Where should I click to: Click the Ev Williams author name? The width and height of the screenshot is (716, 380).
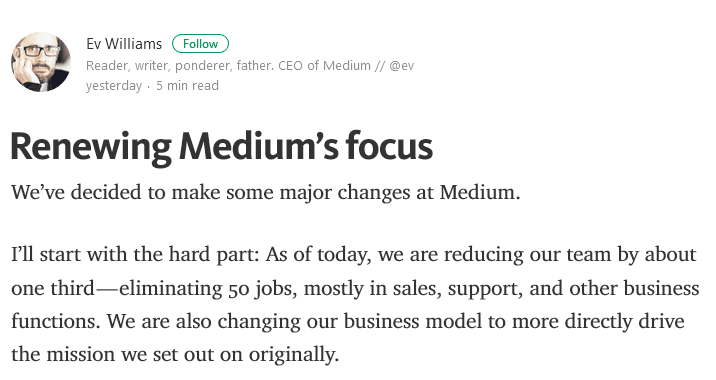pos(124,44)
